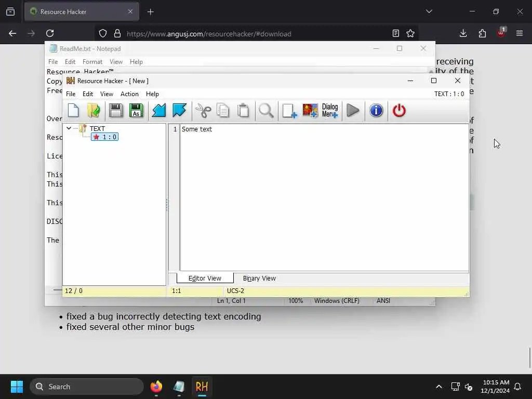Image resolution: width=532 pixels, height=399 pixels.
Task: Click the Cut scissors icon
Action: click(203, 111)
